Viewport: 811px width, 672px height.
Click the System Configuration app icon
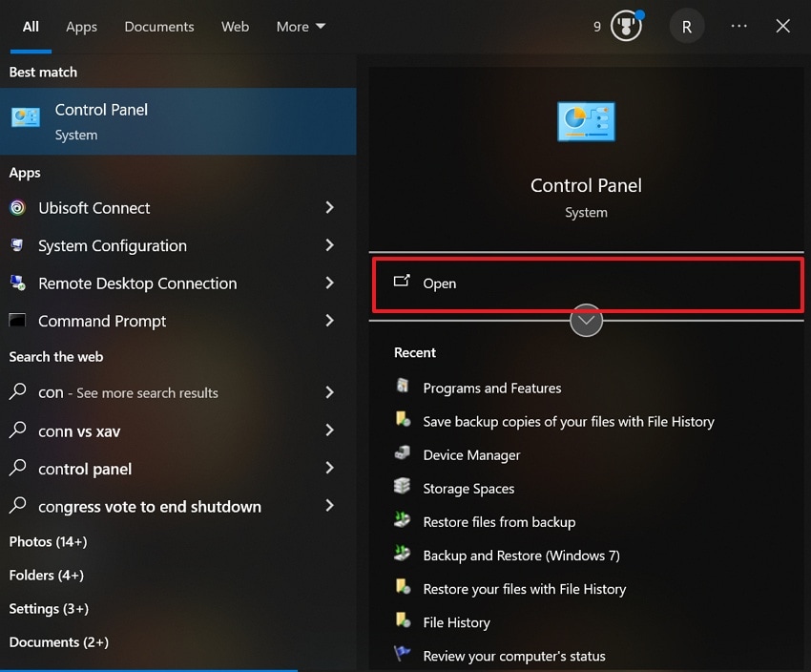pyautogui.click(x=17, y=245)
